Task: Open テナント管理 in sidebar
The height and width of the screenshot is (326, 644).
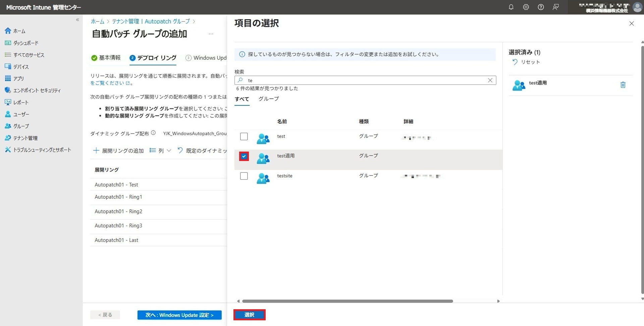Action: click(x=21, y=138)
